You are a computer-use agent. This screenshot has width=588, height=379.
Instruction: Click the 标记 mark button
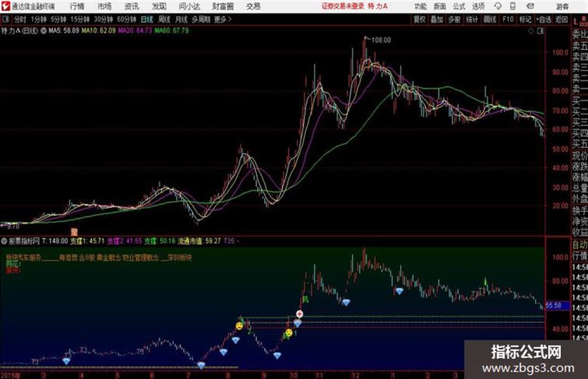(x=525, y=19)
